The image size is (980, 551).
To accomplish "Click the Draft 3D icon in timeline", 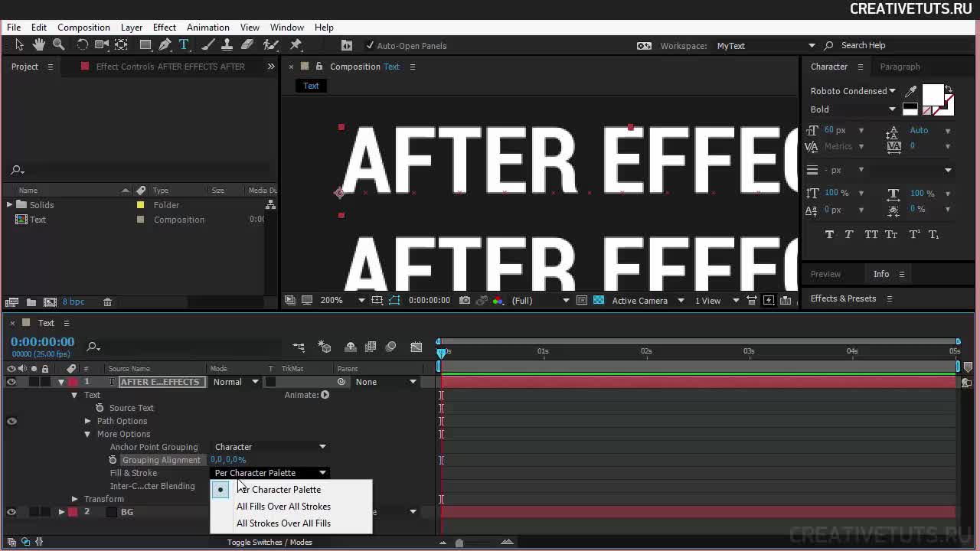I will click(325, 347).
